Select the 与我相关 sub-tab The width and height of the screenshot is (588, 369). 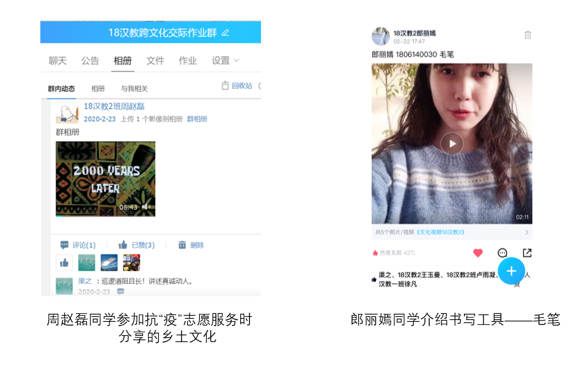tap(134, 89)
